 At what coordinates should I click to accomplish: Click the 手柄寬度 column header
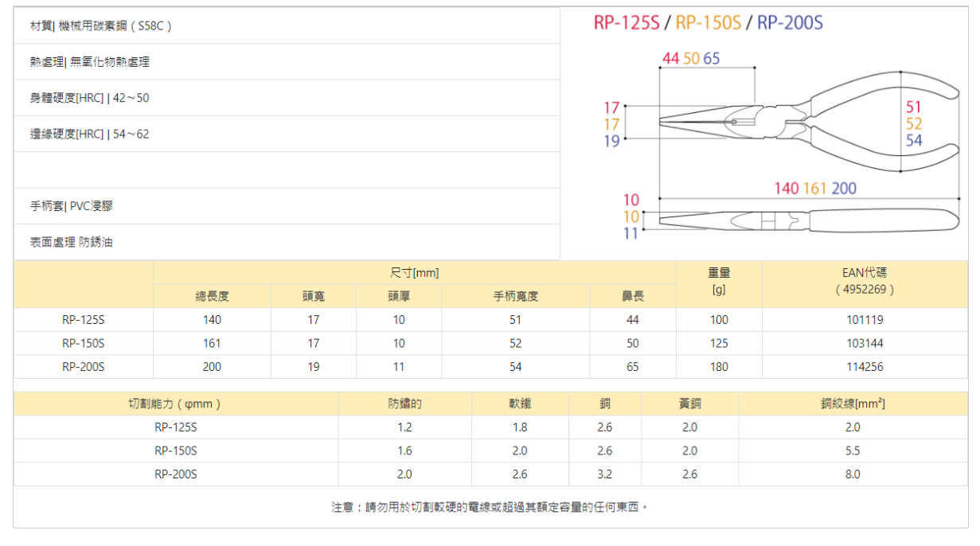tap(515, 296)
